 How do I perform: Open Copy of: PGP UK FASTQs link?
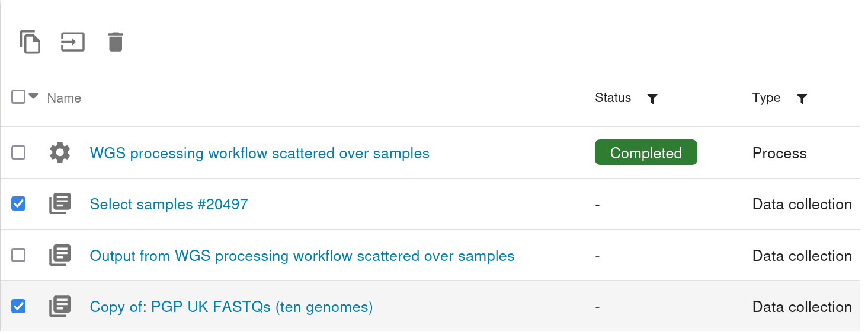pyautogui.click(x=231, y=307)
